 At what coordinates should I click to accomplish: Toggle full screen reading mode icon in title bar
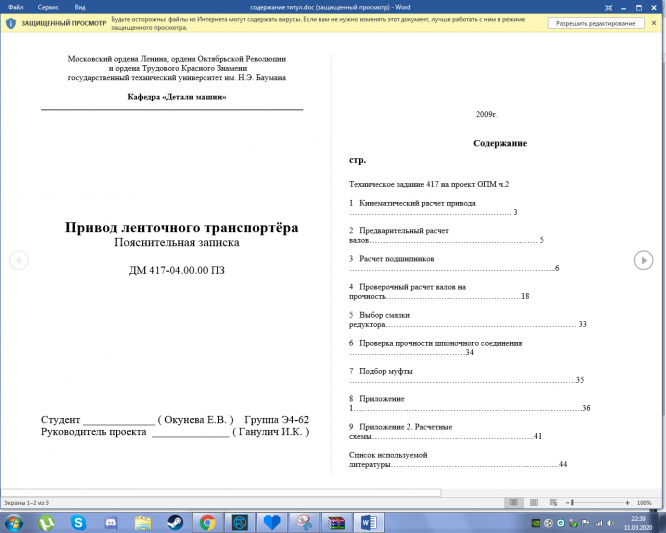pos(608,8)
